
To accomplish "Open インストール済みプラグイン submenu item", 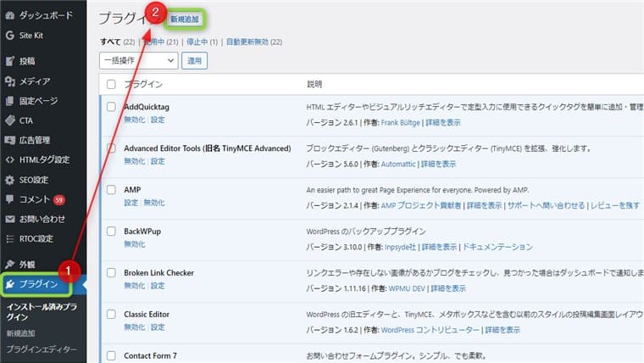I will (42, 312).
